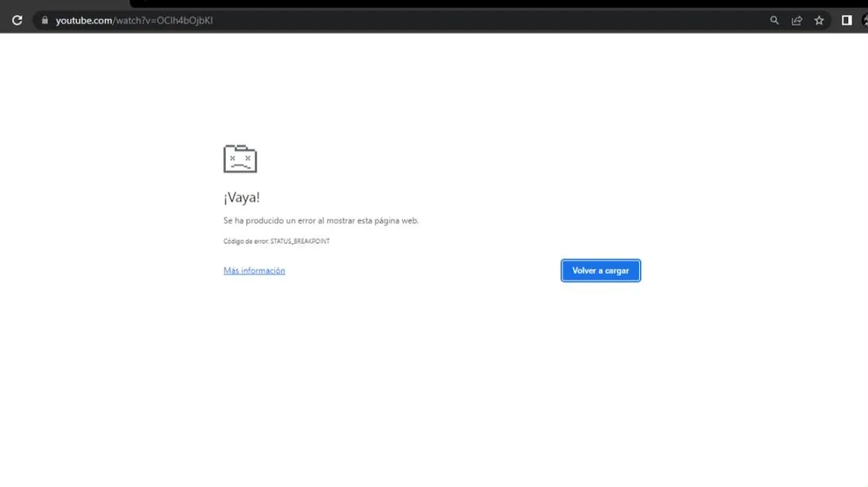Click the padlock site info icon
Viewport: 868px width, 487px height.
click(x=45, y=20)
